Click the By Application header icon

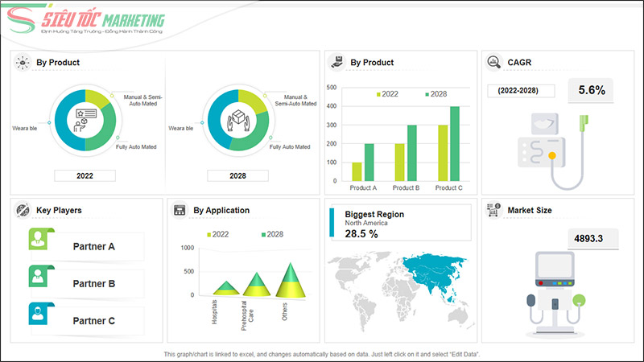tap(180, 210)
